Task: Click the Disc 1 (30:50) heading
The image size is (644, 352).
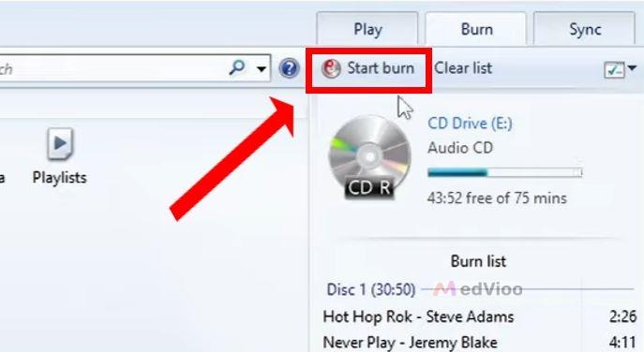Action: [371, 289]
